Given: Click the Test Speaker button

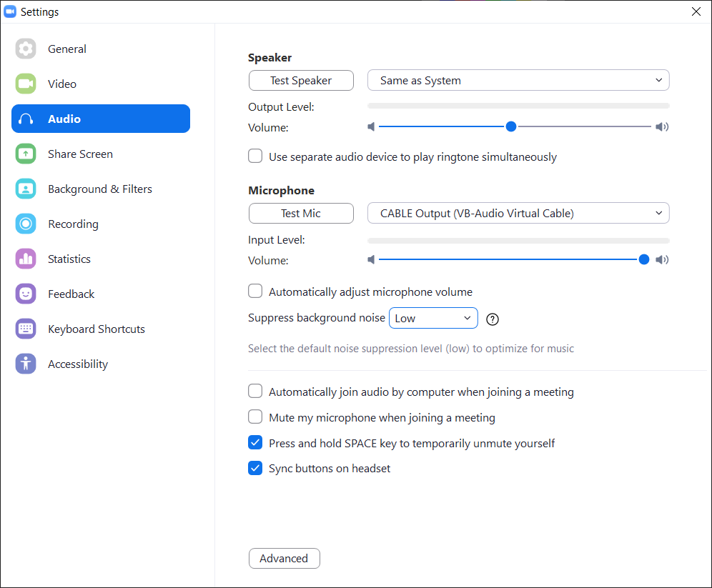Looking at the screenshot, I should [x=301, y=80].
